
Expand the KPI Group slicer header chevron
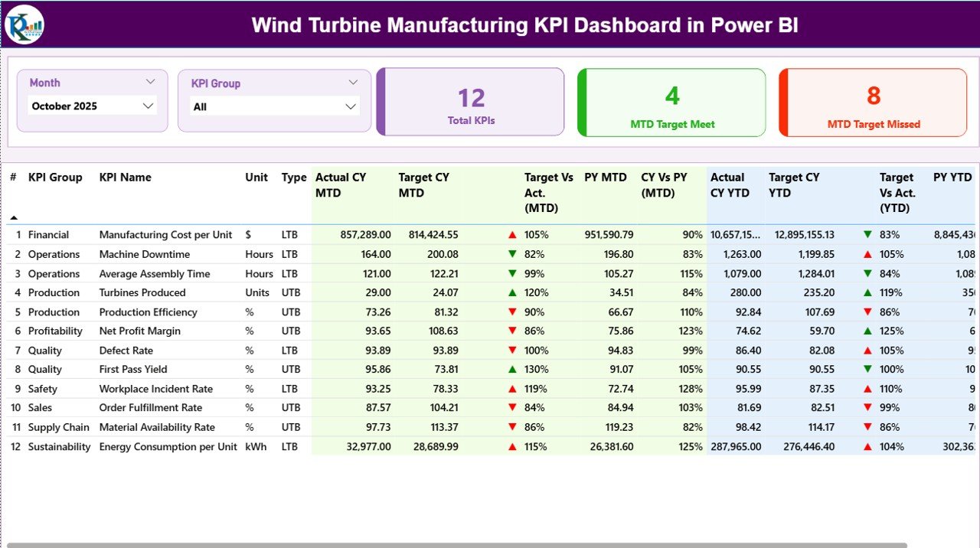[353, 82]
